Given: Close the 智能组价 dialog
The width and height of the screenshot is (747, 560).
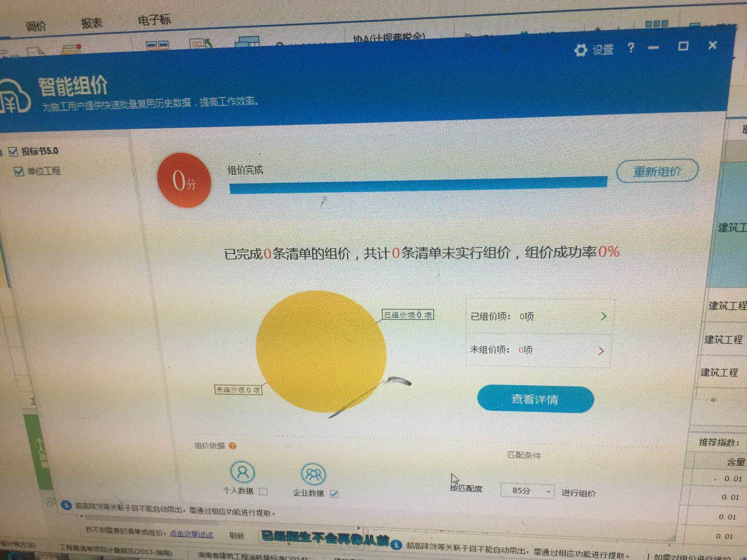Looking at the screenshot, I should tap(712, 45).
